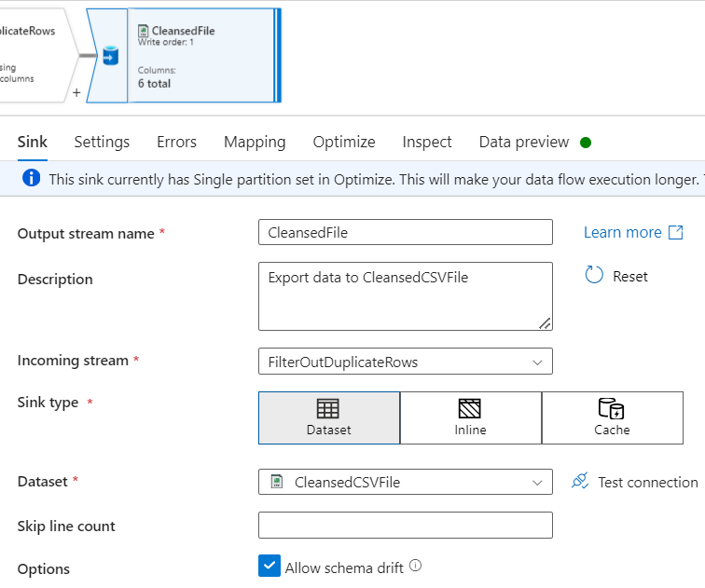Switch to the Settings tab
Viewport: 705px width, 588px height.
click(x=102, y=142)
